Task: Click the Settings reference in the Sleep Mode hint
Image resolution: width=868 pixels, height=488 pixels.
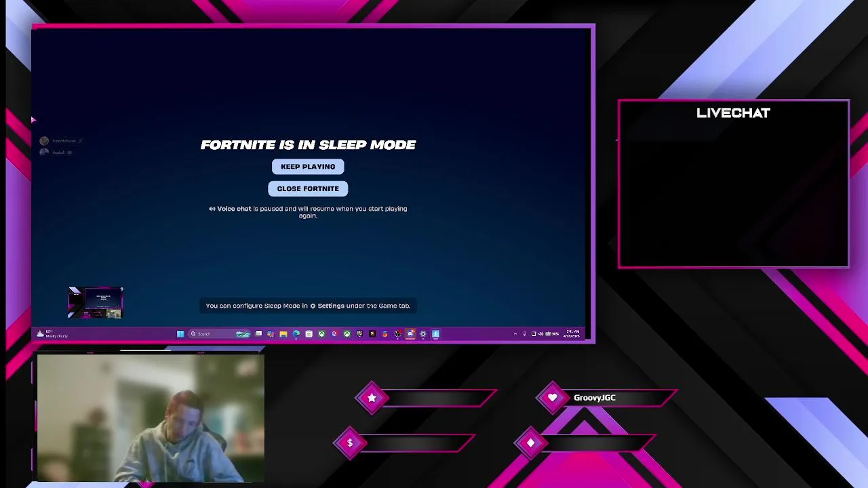Action: [328, 306]
